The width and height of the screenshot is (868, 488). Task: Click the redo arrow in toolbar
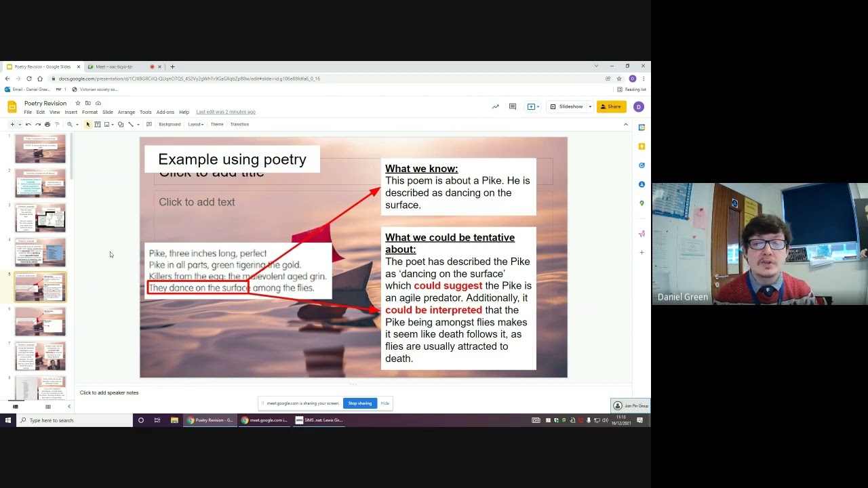(x=37, y=124)
